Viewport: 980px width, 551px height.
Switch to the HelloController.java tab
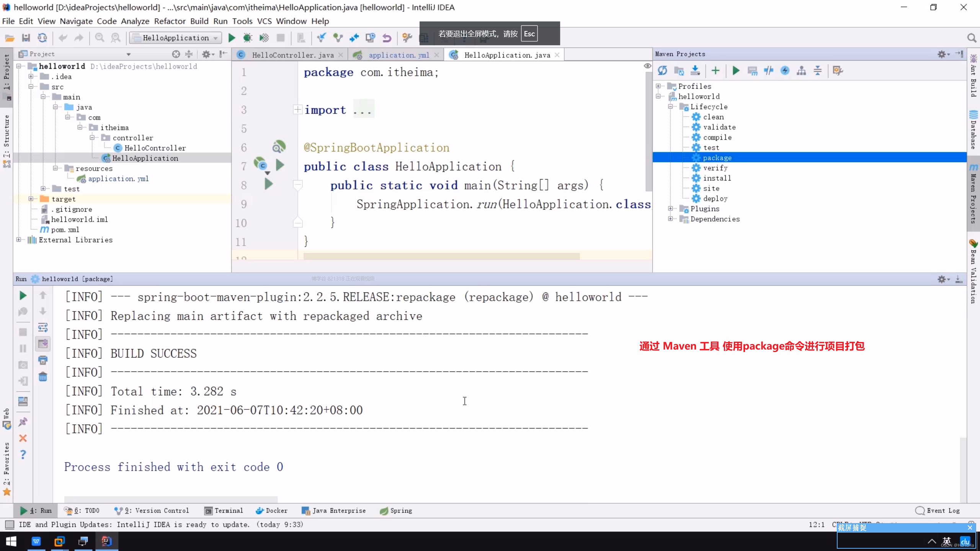(290, 55)
